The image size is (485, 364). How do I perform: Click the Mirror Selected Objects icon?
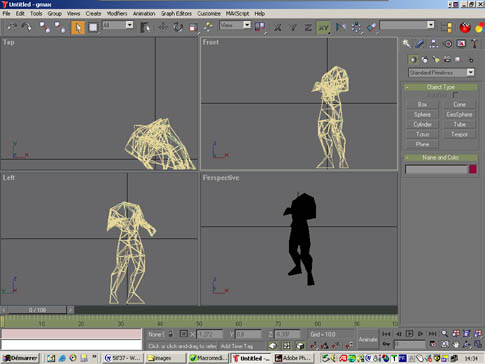coord(340,27)
